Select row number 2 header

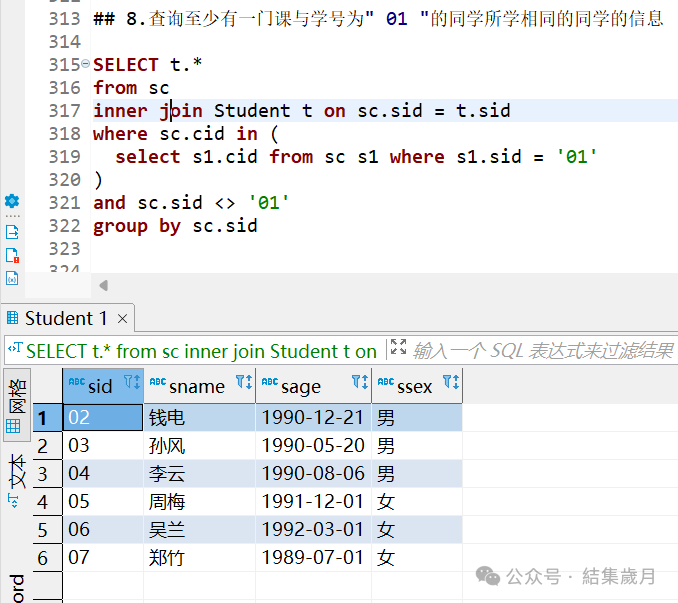pyautogui.click(x=48, y=446)
